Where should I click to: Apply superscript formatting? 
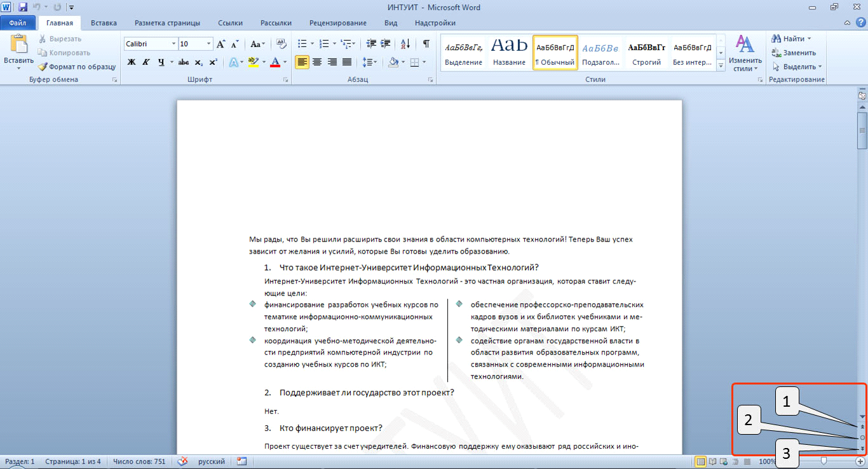213,62
